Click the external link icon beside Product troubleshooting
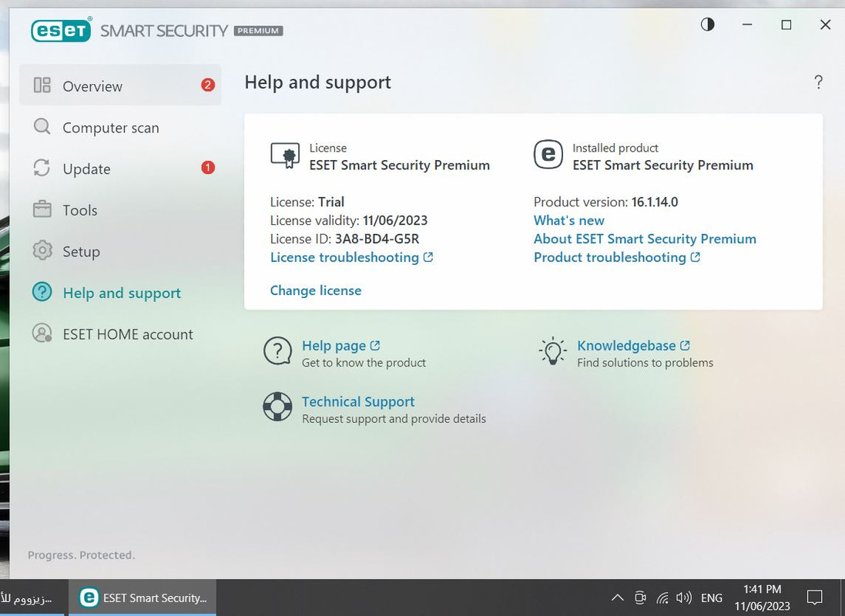845x616 pixels. 696,257
